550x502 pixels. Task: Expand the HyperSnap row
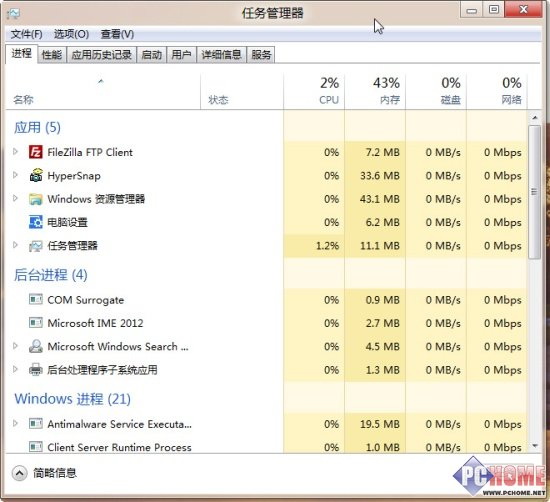[x=15, y=175]
